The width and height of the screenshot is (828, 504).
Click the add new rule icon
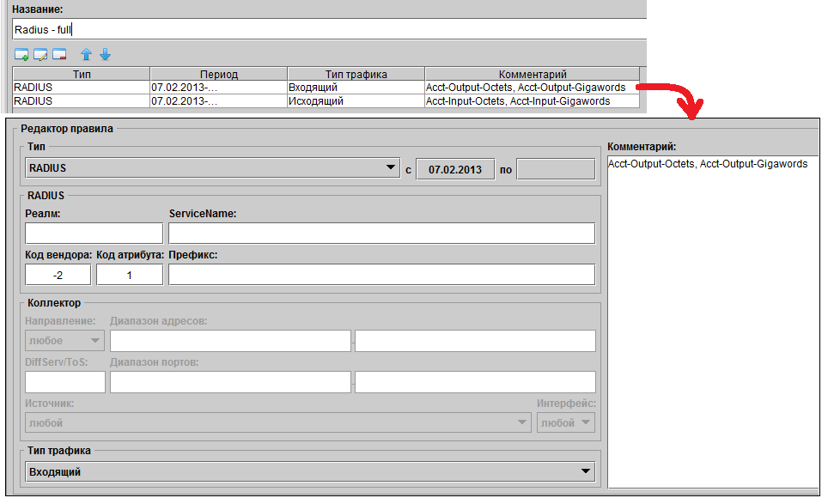[x=21, y=54]
